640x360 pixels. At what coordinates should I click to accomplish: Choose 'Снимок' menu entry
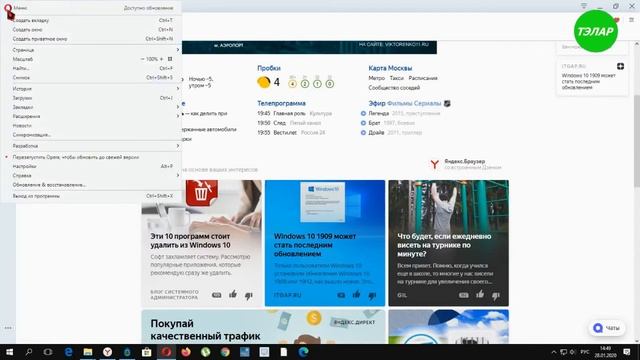coord(91,78)
